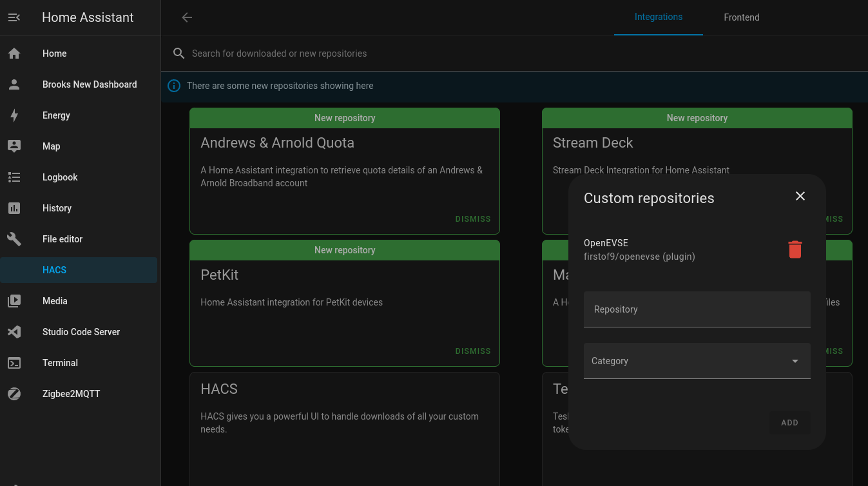The image size is (868, 486).
Task: Dismiss the PetKit repository card
Action: [473, 351]
